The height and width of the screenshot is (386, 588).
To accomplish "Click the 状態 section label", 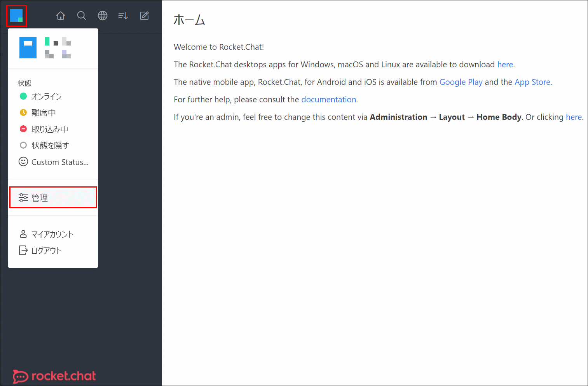I will click(x=24, y=83).
